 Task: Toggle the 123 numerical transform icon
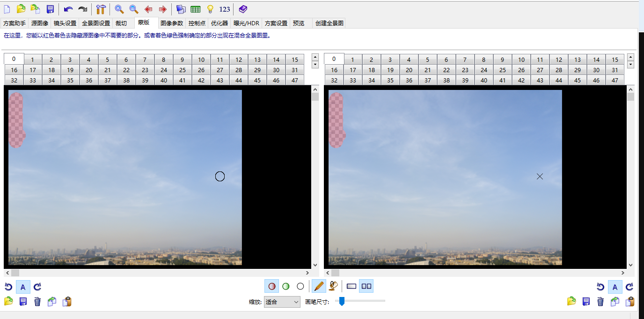point(225,9)
